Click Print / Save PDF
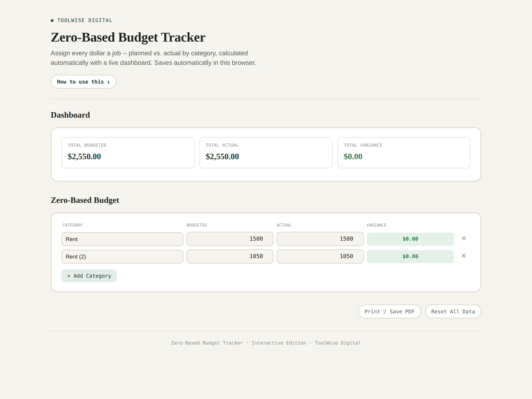This screenshot has width=532, height=399. (x=389, y=312)
